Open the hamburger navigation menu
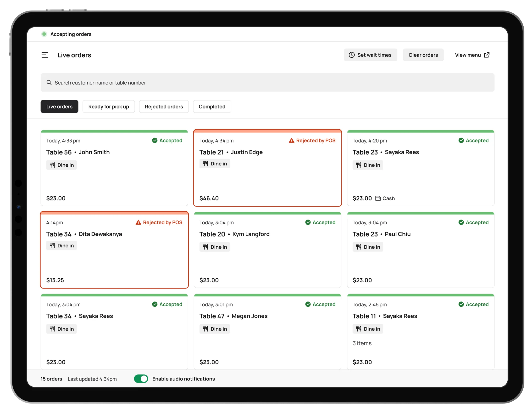The width and height of the screenshot is (532, 414). [45, 55]
